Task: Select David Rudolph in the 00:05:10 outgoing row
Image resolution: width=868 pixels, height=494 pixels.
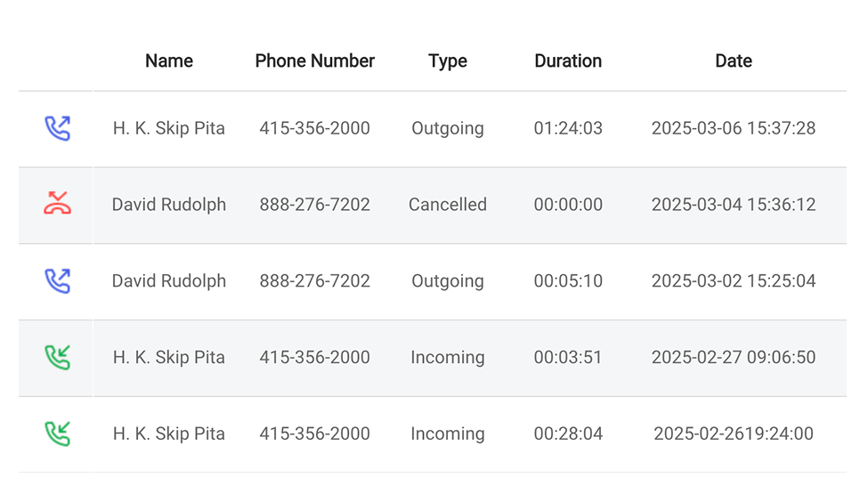Action: click(169, 281)
